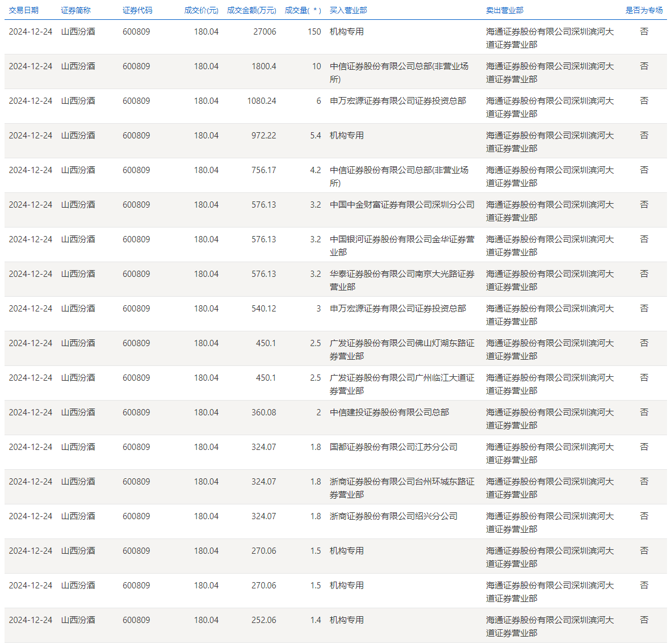
Task: Click 否 in the 252.06 row
Action: pyautogui.click(x=644, y=620)
